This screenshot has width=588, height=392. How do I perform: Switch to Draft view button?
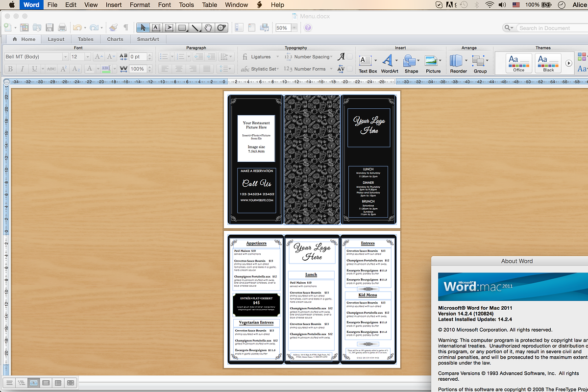click(9, 383)
